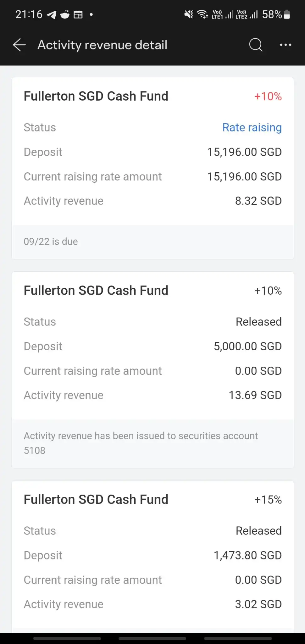
Task: Tap the 8.32 SGD activity revenue value
Action: 258,201
